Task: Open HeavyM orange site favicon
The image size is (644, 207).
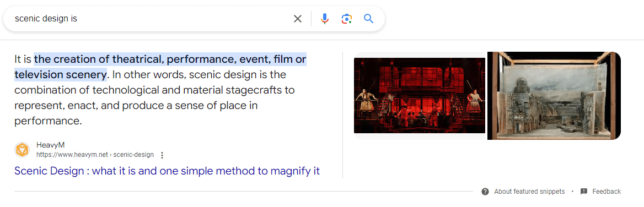Action: pos(22,150)
